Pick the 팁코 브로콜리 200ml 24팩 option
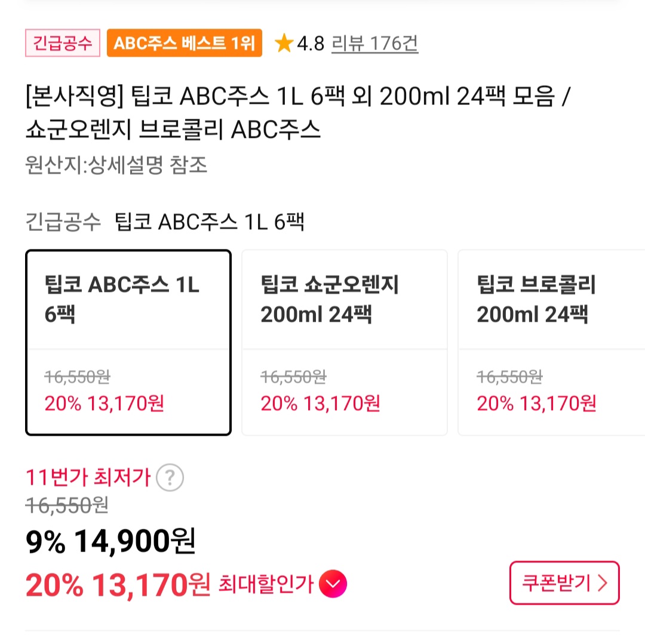Viewport: 645px width, 644px height. (x=551, y=343)
